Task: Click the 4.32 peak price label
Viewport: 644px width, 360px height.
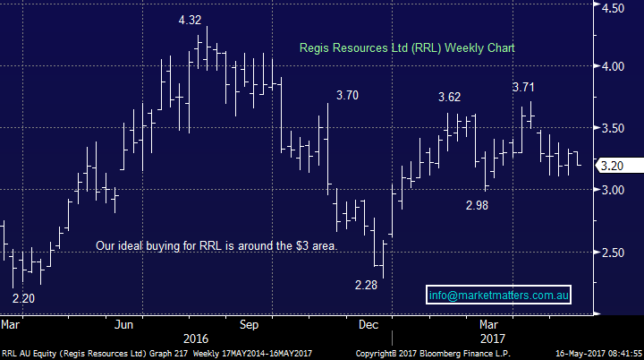Action: point(190,20)
